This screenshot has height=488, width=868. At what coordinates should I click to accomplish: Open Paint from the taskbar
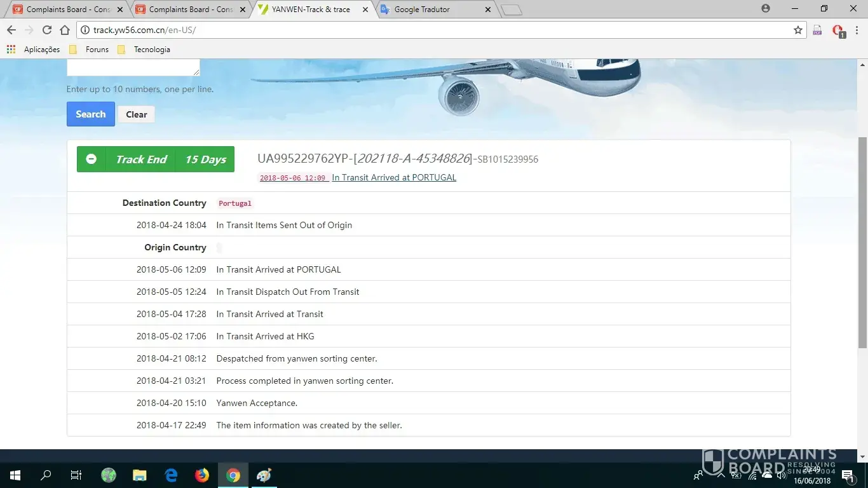click(264, 475)
